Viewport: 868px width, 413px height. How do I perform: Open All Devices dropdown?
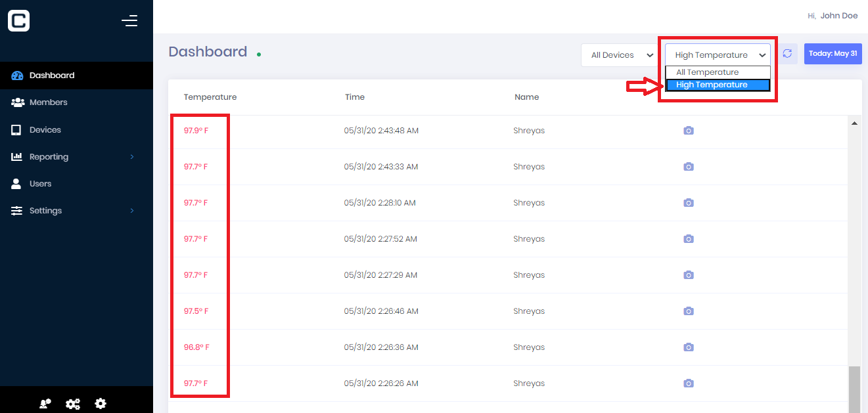620,55
